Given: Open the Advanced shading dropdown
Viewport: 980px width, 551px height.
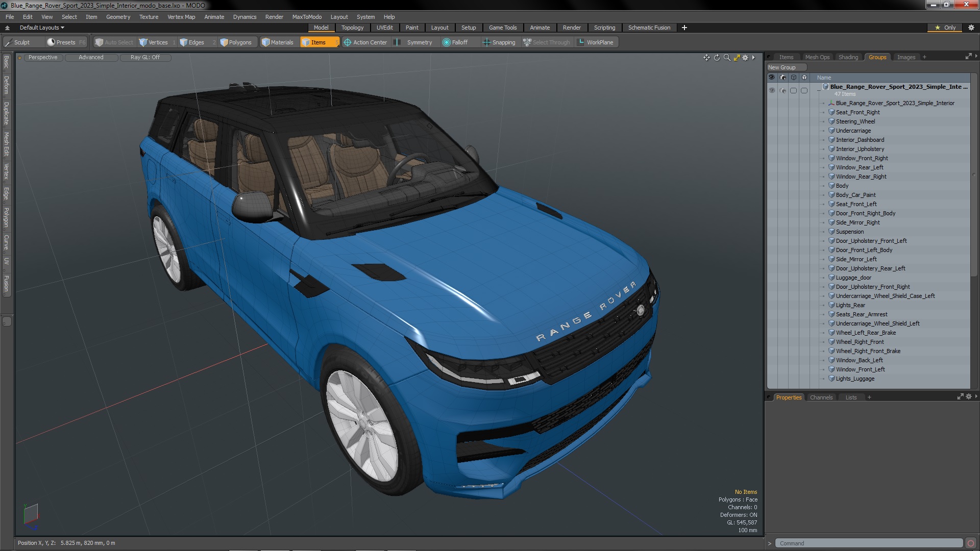Looking at the screenshot, I should (91, 57).
